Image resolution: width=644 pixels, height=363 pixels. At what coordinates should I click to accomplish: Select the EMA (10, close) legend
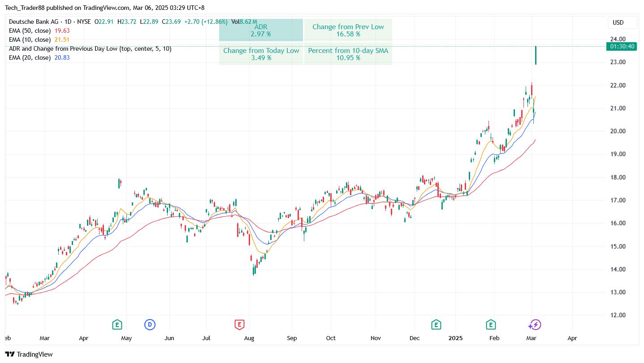[x=30, y=39]
